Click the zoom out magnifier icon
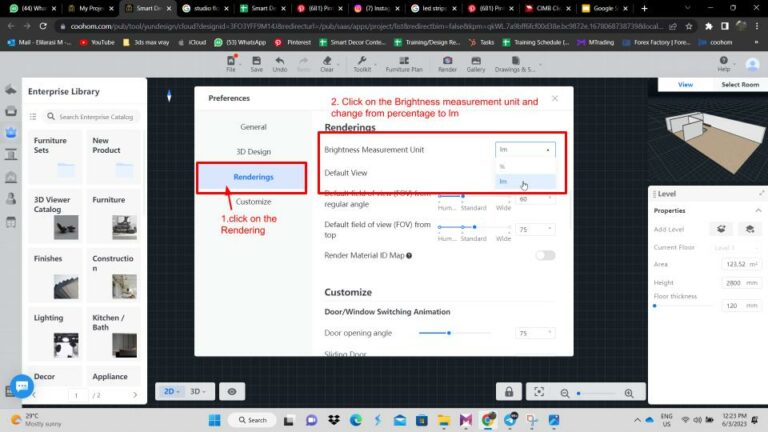Image resolution: width=768 pixels, height=432 pixels. pyautogui.click(x=564, y=393)
